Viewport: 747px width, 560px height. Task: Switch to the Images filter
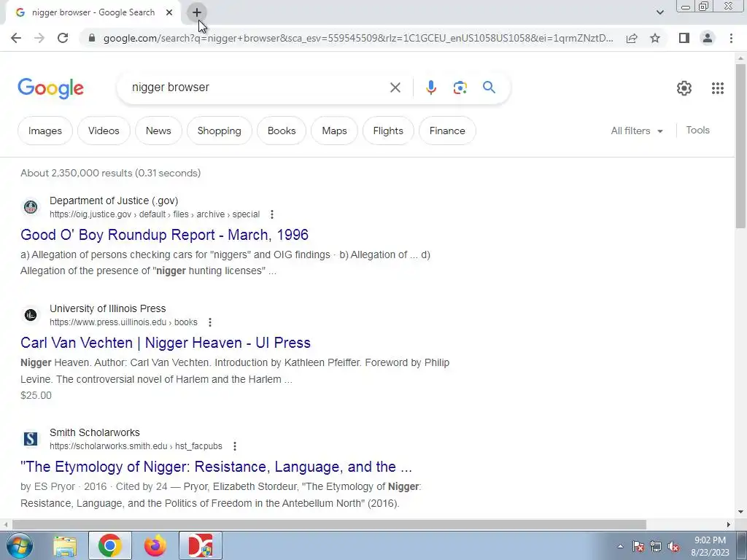click(45, 131)
